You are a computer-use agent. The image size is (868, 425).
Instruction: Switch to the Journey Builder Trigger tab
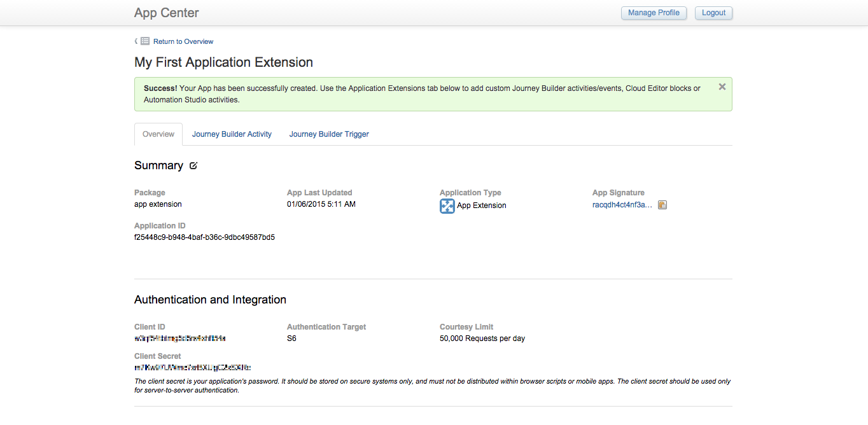pyautogui.click(x=329, y=134)
